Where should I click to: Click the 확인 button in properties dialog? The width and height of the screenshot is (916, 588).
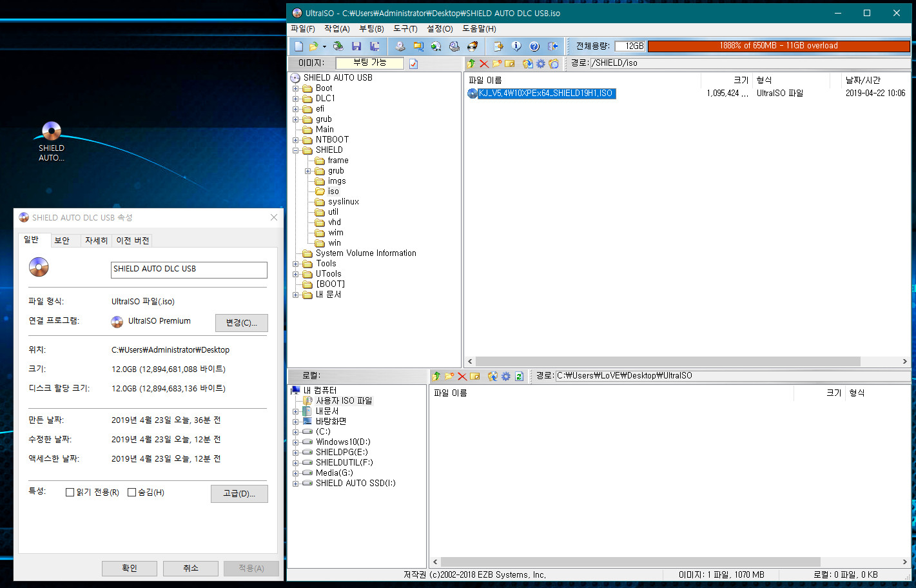pos(130,568)
